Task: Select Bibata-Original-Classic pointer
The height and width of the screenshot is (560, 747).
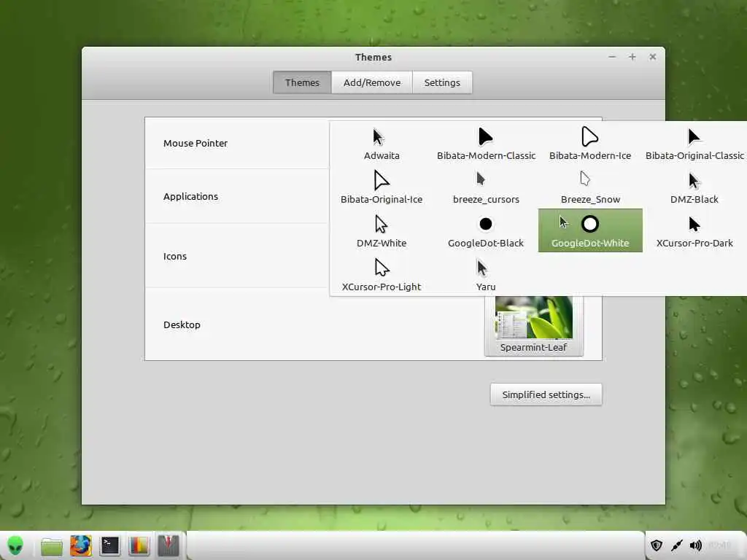Action: [x=694, y=144]
